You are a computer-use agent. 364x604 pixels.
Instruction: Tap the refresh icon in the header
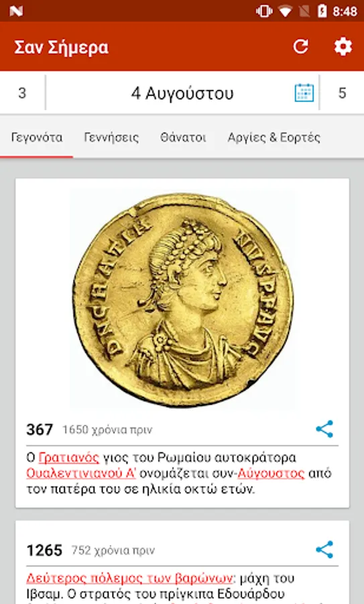click(x=300, y=46)
